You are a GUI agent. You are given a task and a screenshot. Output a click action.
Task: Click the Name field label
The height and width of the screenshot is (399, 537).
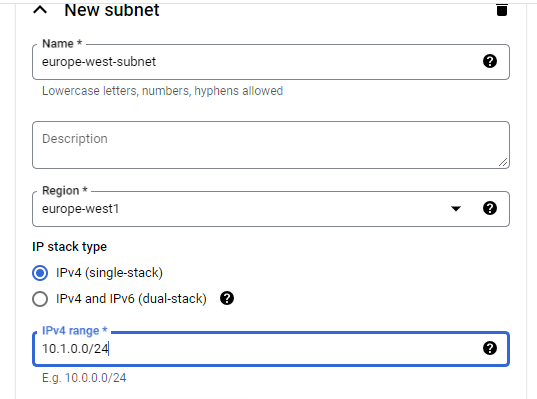pyautogui.click(x=62, y=43)
